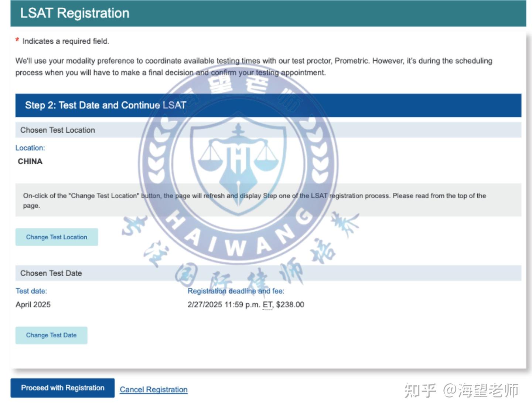Click the 2/27/2025 deadline text
This screenshot has width=532, height=412.
click(205, 305)
